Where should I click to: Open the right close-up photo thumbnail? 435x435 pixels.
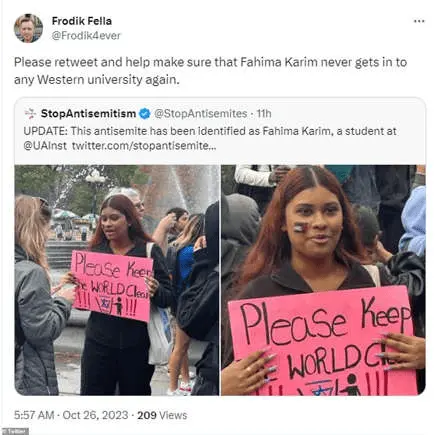pos(323,280)
